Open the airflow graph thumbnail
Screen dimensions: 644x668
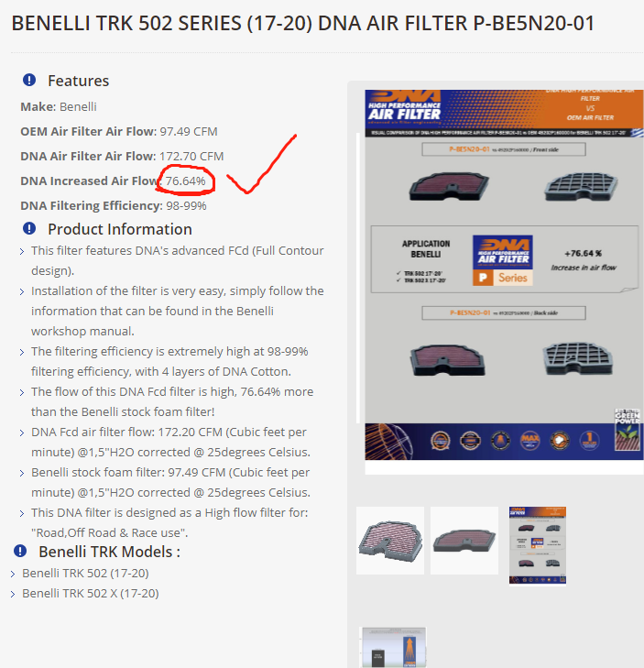click(394, 647)
